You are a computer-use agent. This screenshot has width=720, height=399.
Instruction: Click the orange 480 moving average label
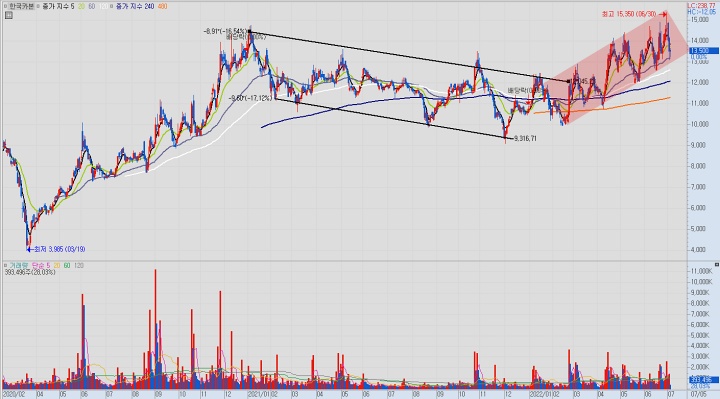pyautogui.click(x=163, y=6)
